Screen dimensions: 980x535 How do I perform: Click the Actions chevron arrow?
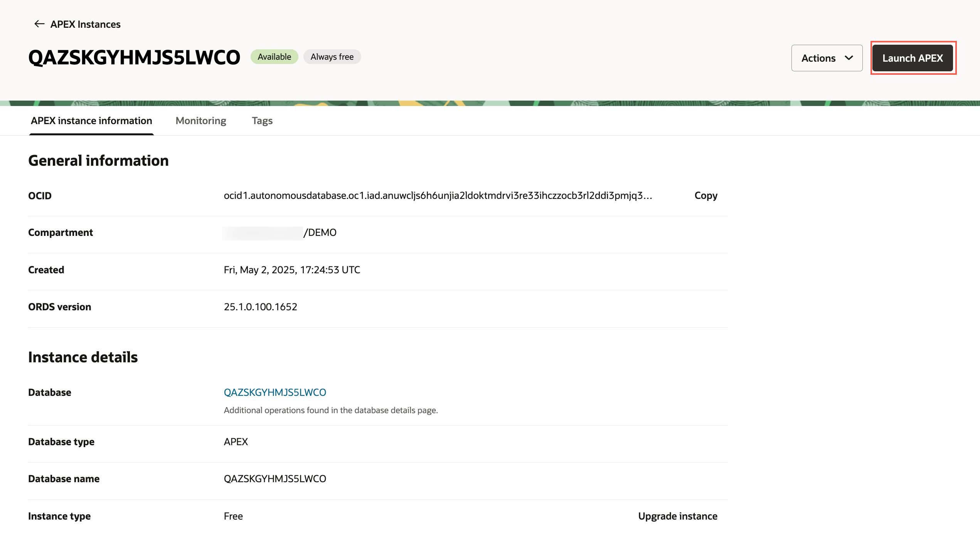coord(849,58)
